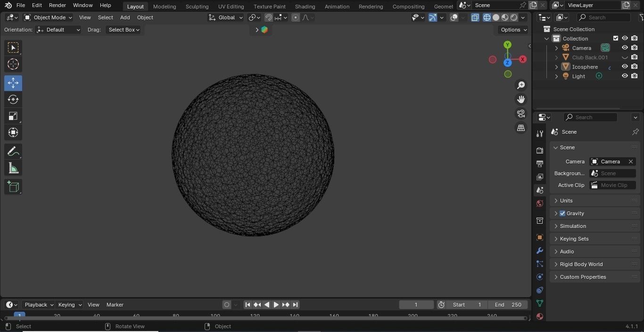
Task: Select the Rotate tool
Action: [x=13, y=99]
